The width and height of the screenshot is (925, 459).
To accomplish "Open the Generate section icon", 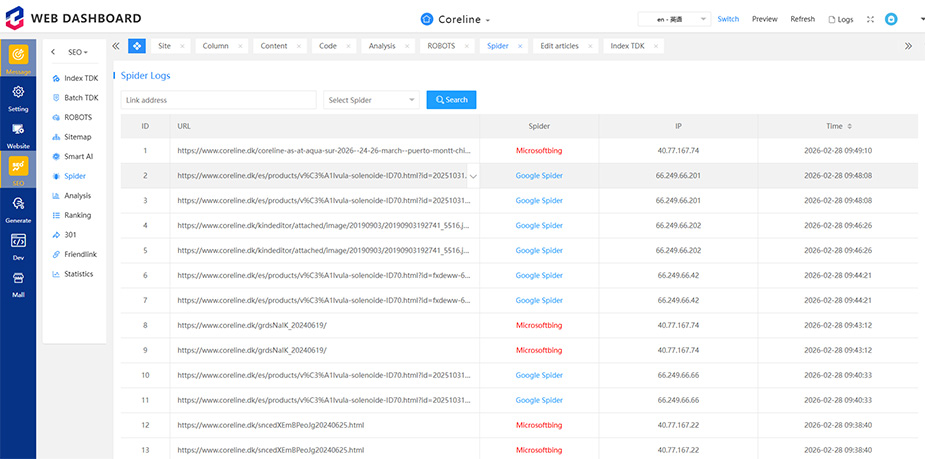I will 18,208.
